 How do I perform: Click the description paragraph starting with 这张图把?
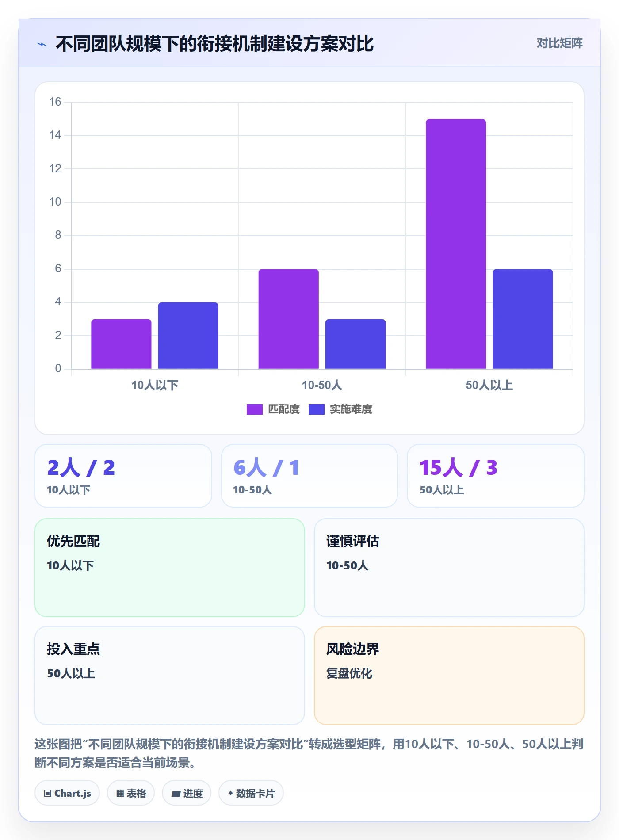(309, 753)
